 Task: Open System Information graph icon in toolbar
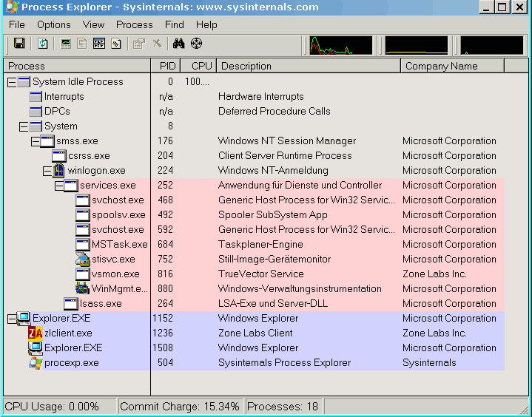click(x=66, y=44)
